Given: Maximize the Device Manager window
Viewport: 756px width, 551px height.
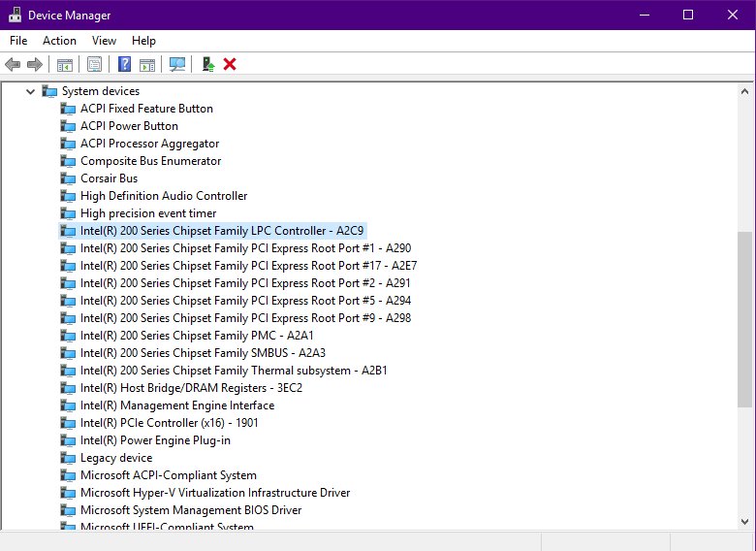Looking at the screenshot, I should [x=688, y=15].
